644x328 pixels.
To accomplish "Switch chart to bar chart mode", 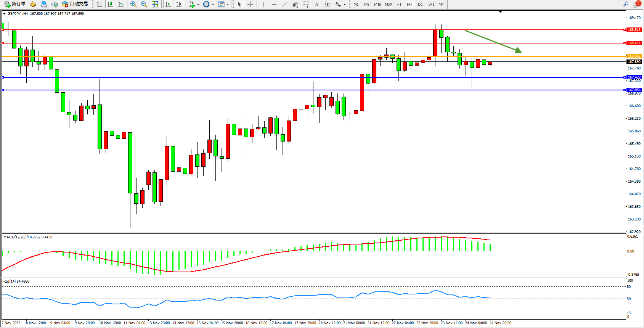I will click(x=100, y=4).
